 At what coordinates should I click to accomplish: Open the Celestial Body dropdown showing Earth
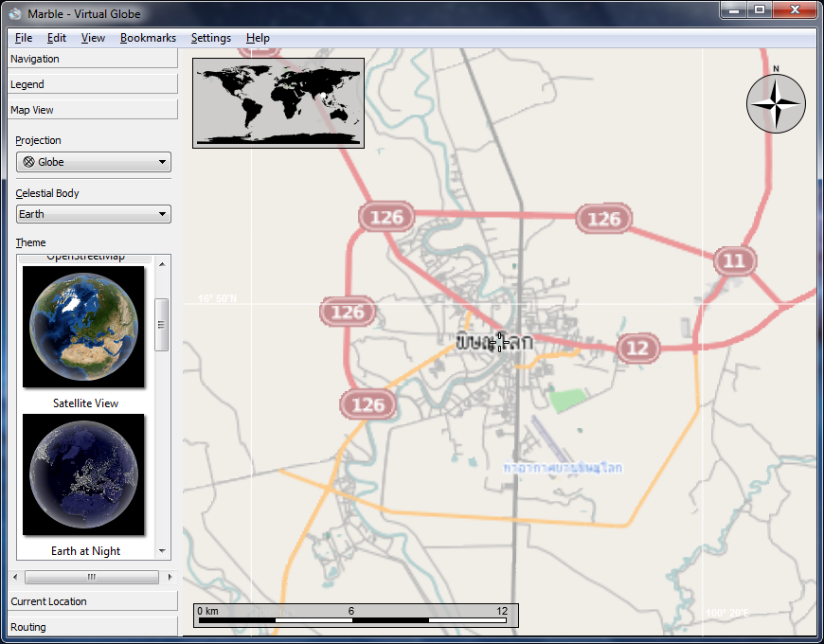(94, 214)
